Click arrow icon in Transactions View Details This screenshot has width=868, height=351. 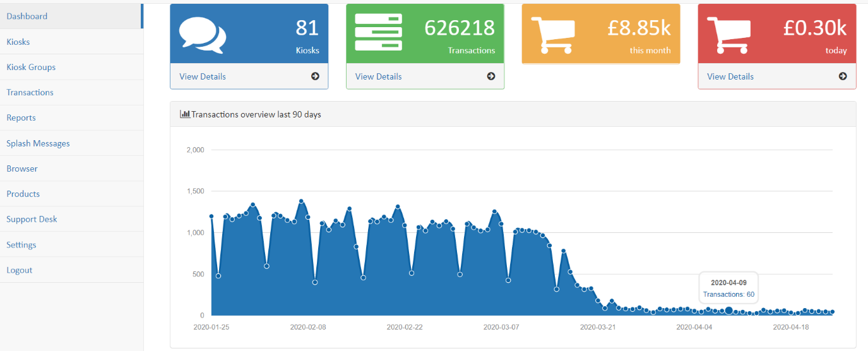[491, 76]
